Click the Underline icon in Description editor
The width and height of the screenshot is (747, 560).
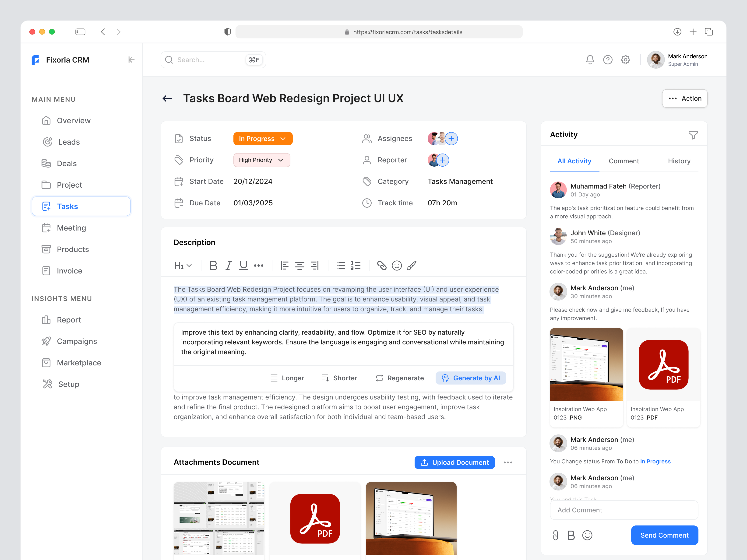click(x=243, y=265)
